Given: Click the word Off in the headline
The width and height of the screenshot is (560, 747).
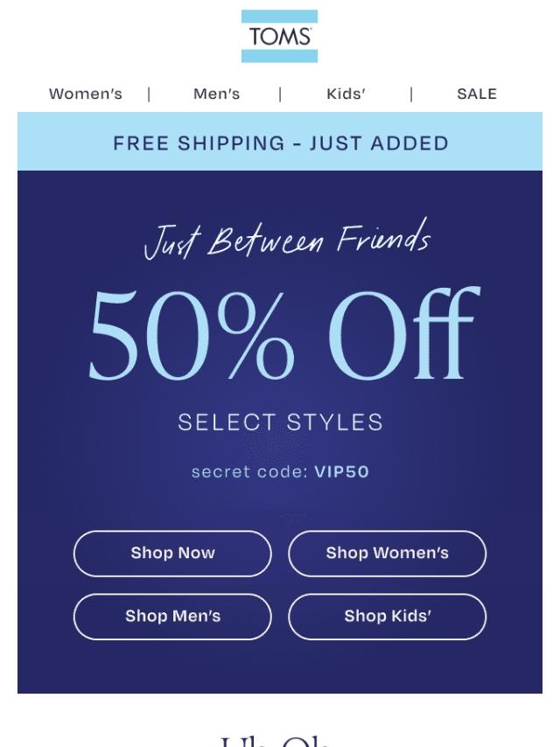Looking at the screenshot, I should pyautogui.click(x=404, y=333).
